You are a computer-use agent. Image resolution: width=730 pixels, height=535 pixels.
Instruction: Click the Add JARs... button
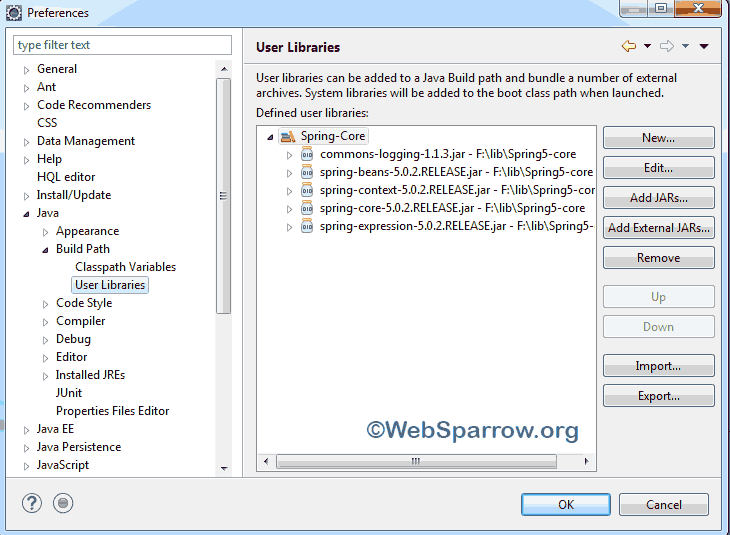point(658,198)
